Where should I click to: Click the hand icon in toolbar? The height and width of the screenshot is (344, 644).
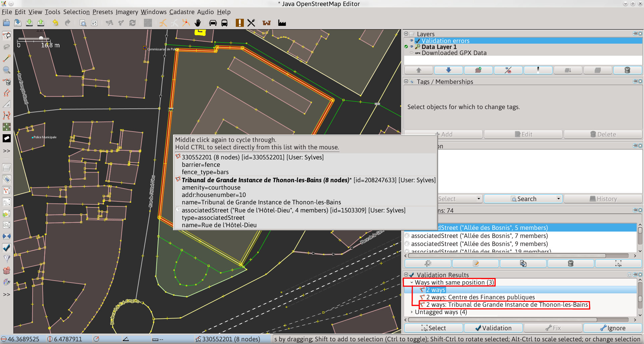(x=198, y=23)
